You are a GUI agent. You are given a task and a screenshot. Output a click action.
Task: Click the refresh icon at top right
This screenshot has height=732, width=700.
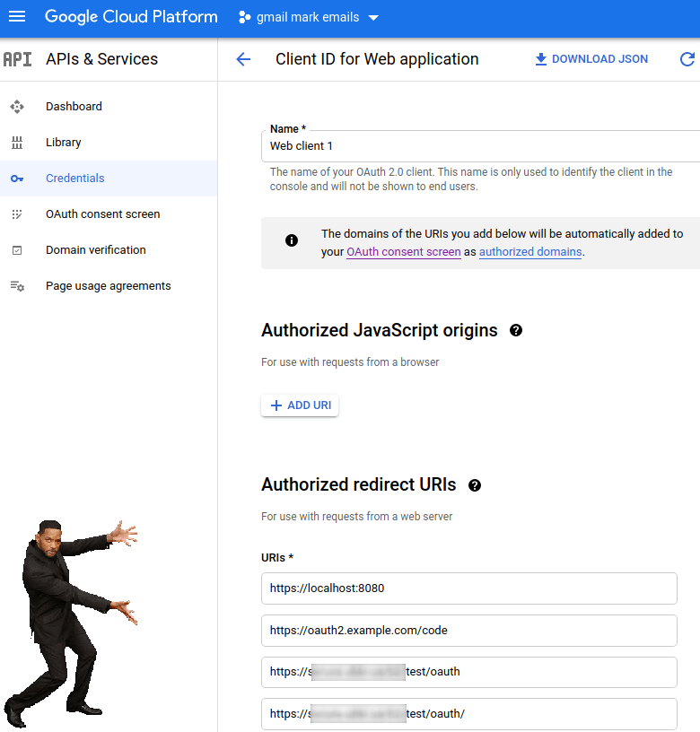point(687,59)
